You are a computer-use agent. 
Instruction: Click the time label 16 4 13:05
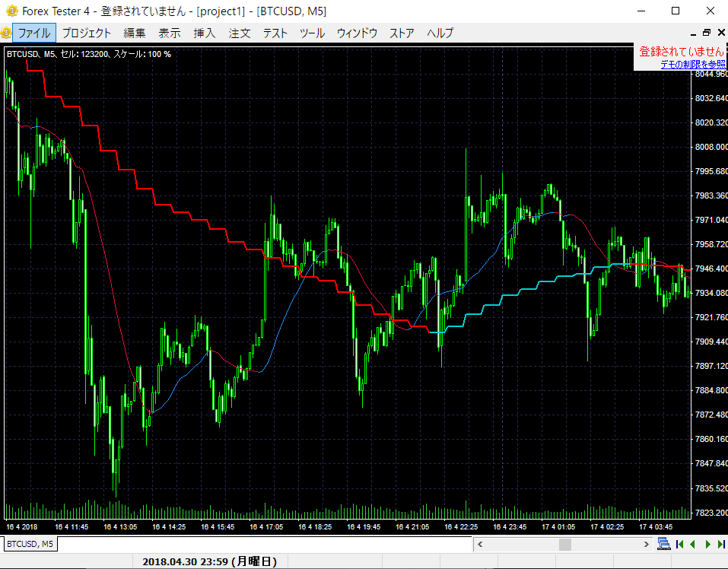(x=120, y=526)
